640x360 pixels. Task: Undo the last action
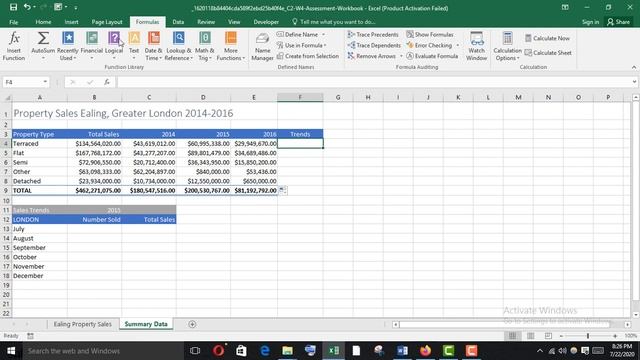[27, 7]
